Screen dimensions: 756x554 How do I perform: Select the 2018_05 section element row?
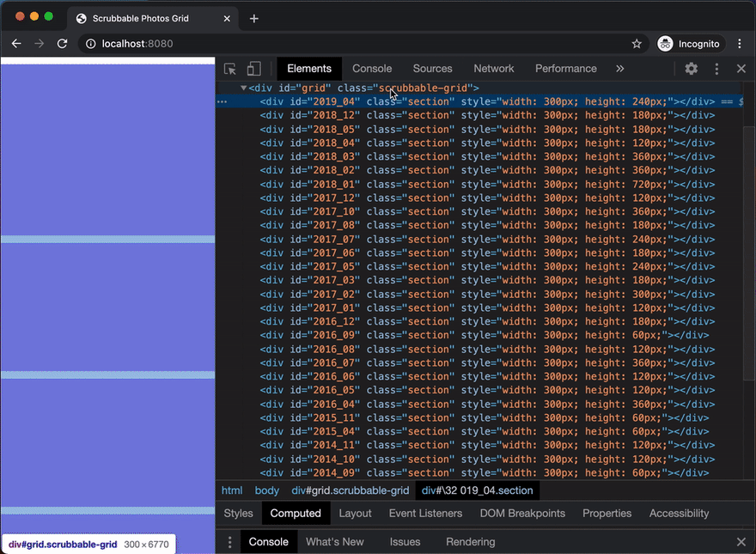point(479,129)
